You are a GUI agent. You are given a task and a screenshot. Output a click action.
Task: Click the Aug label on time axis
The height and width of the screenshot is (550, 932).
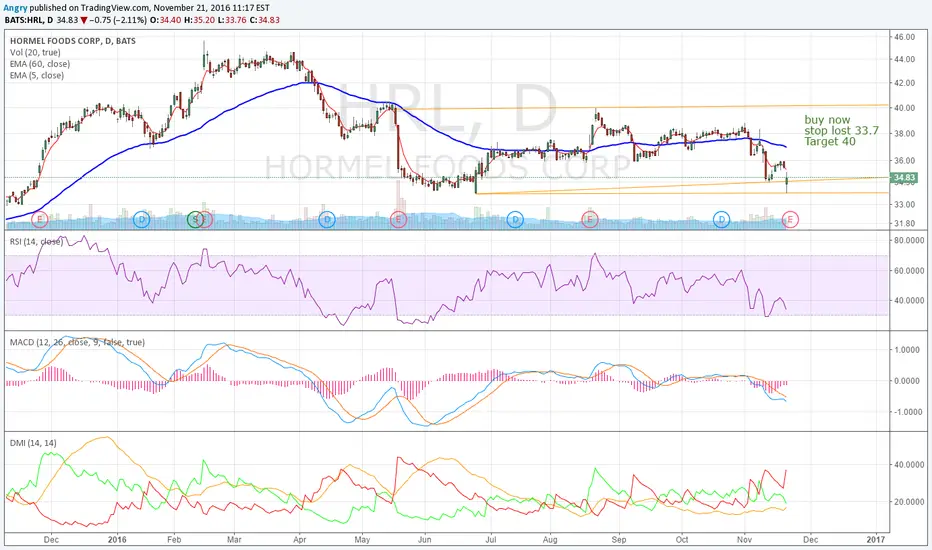click(x=550, y=540)
